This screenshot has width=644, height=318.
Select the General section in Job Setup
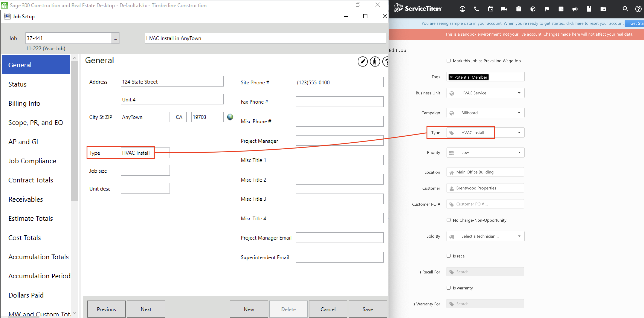36,65
